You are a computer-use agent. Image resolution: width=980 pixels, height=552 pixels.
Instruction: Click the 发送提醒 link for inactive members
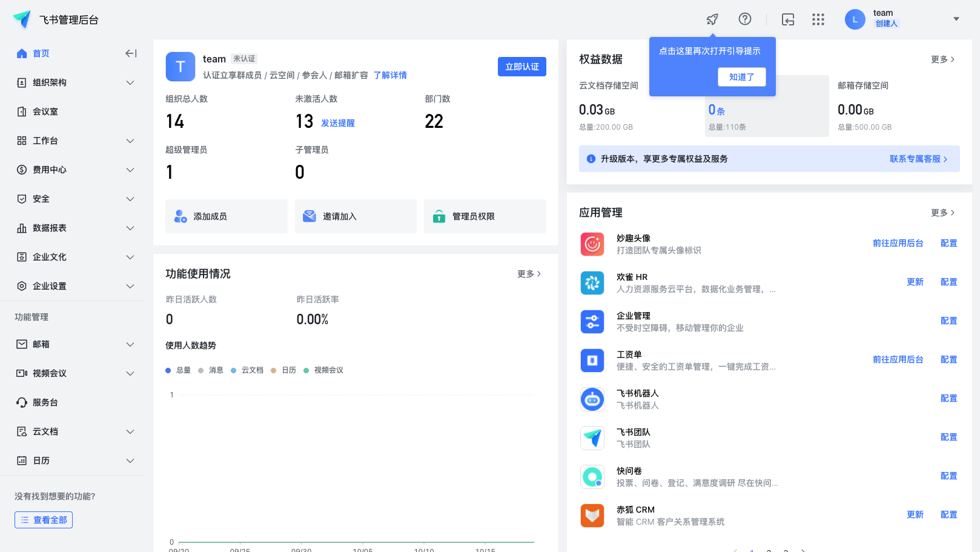(x=338, y=122)
